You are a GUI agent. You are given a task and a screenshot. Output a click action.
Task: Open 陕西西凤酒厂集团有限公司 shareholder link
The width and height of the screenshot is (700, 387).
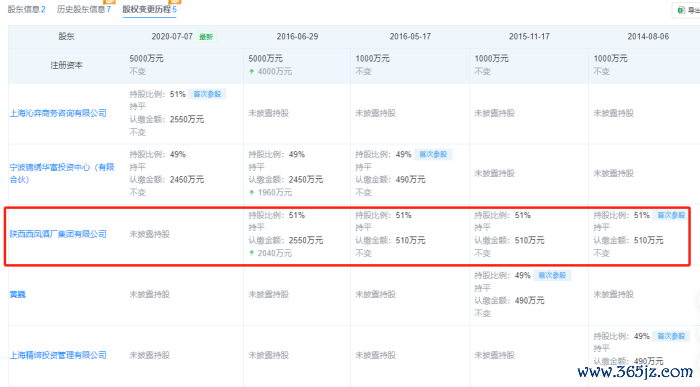[58, 234]
